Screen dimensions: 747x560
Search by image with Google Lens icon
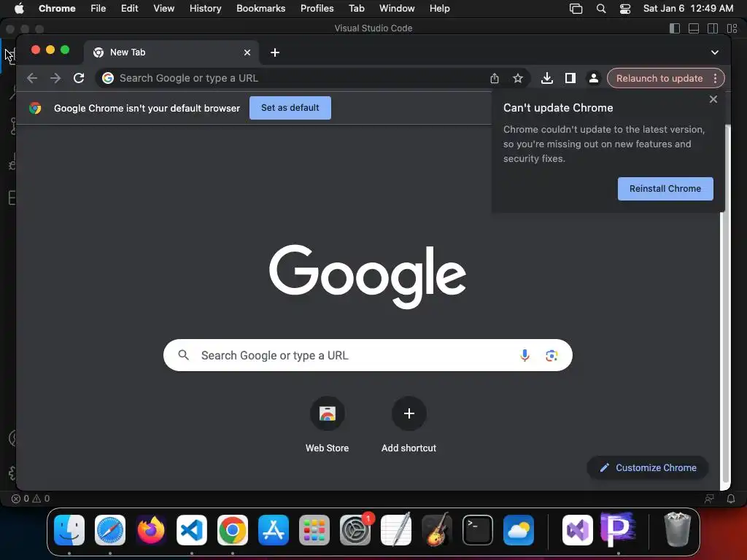551,355
